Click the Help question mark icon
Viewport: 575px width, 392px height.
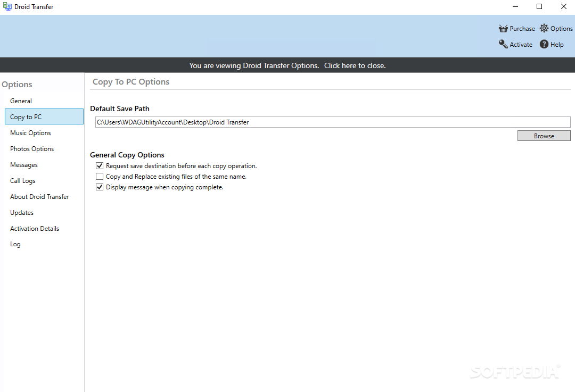pyautogui.click(x=544, y=44)
